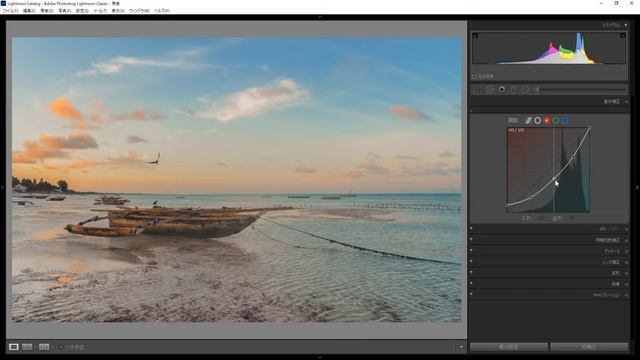Select the white point curve channel
The width and height of the screenshot is (640, 360).
coord(538,120)
